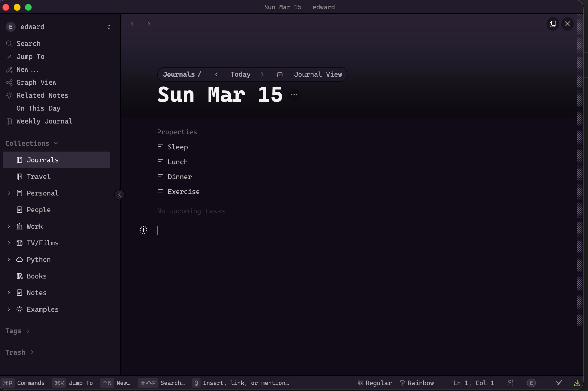Image resolution: width=588 pixels, height=391 pixels.
Task: Click the Today button
Action: coord(240,74)
